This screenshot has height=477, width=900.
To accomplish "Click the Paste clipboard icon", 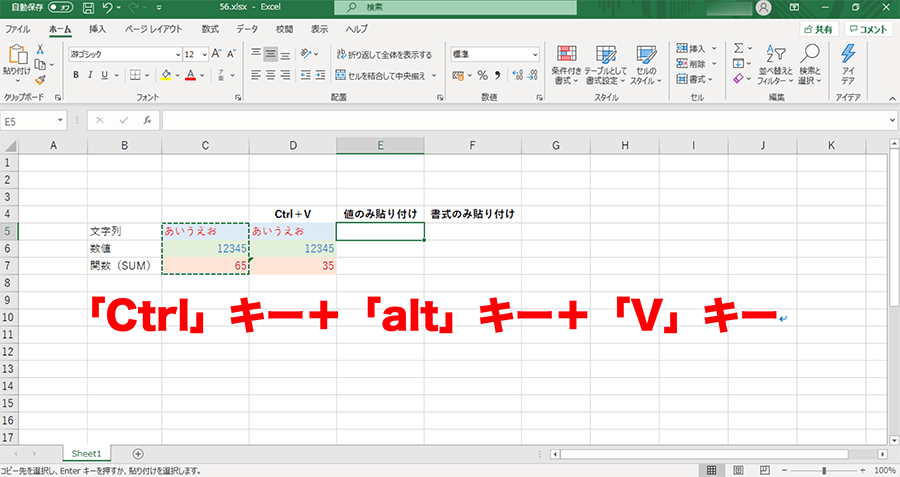I will coord(17,55).
